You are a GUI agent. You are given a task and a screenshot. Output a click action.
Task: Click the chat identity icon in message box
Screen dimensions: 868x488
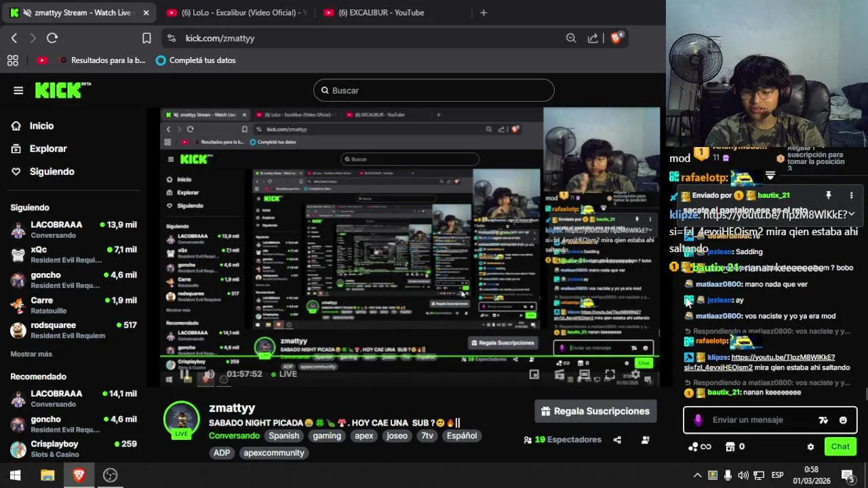698,420
